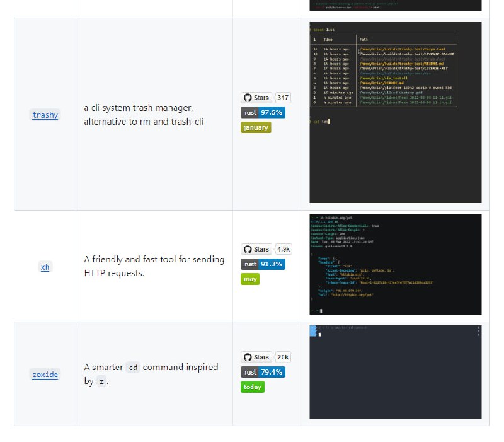Open the xh repository link
This screenshot has width=504, height=442.
point(45,267)
